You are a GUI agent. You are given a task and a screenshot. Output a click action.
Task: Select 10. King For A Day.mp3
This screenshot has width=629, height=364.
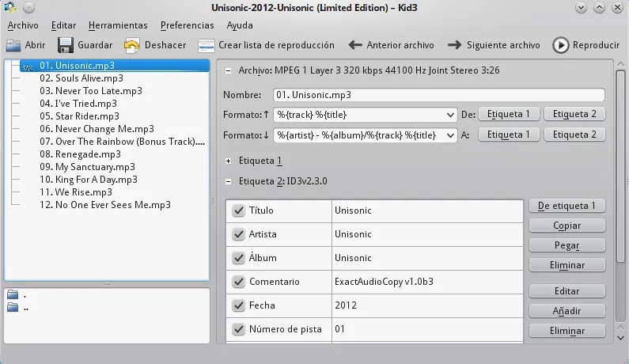(89, 180)
